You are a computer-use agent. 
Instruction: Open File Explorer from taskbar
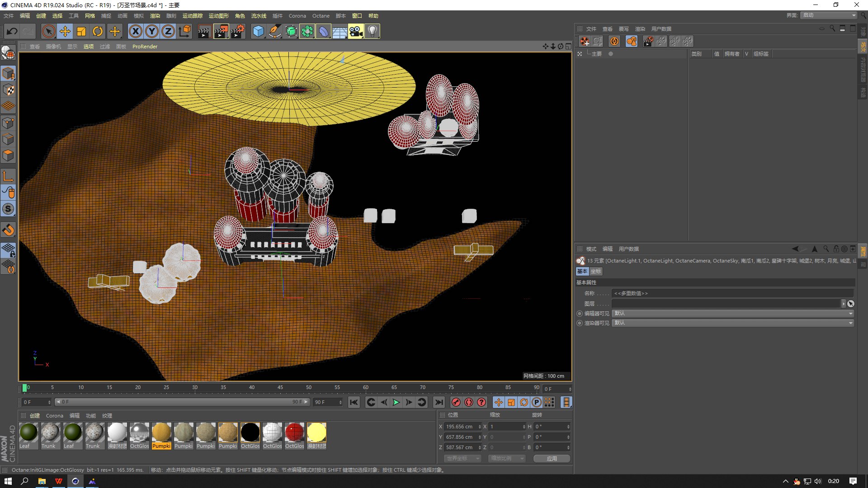click(42, 481)
